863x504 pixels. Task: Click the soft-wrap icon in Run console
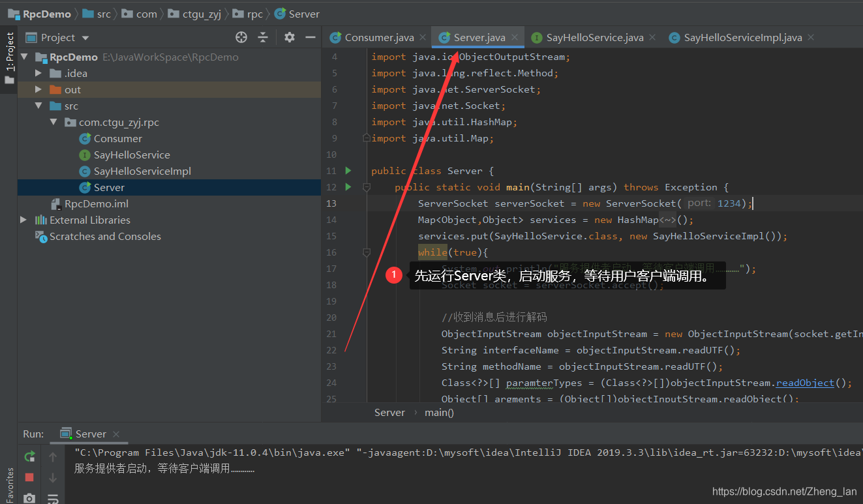(53, 499)
